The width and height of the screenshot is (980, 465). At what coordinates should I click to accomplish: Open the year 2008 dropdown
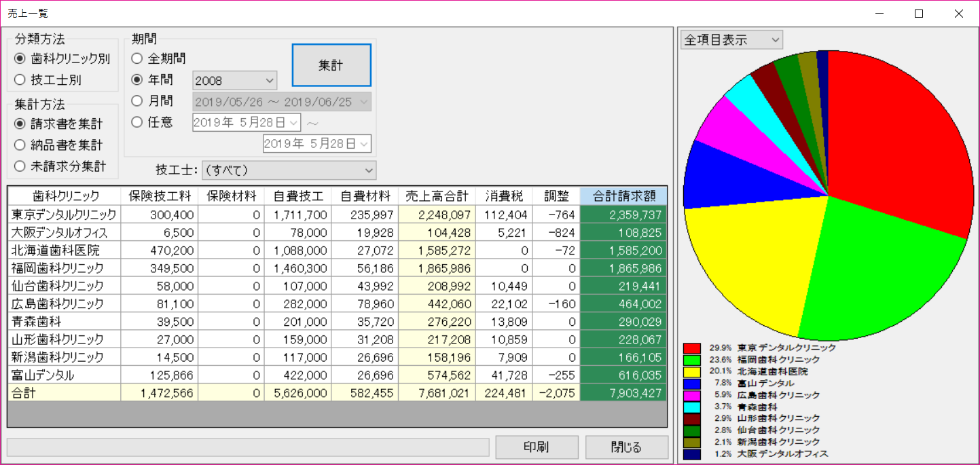235,81
